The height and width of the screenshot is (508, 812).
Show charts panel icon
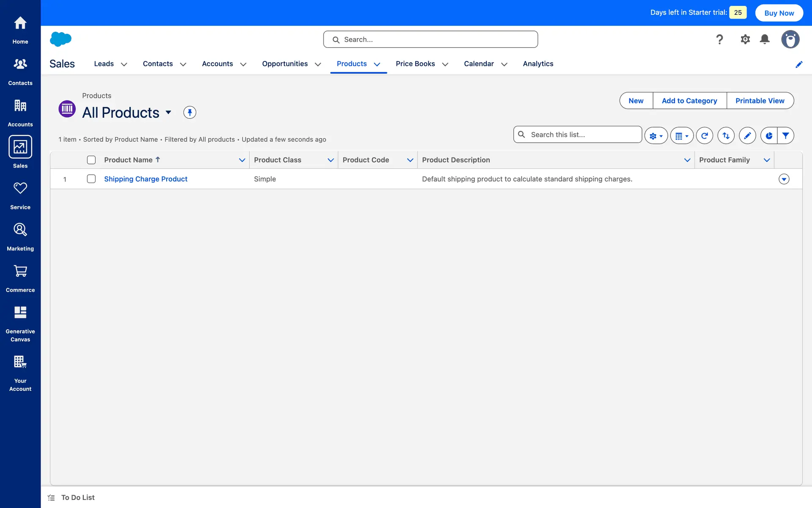769,136
